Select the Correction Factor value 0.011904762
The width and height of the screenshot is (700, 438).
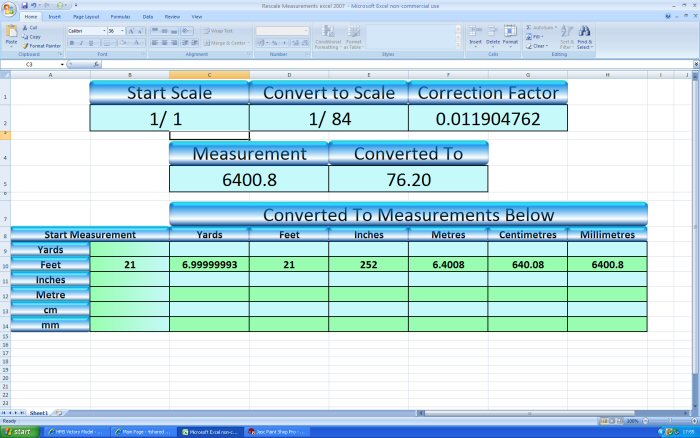pyautogui.click(x=488, y=118)
